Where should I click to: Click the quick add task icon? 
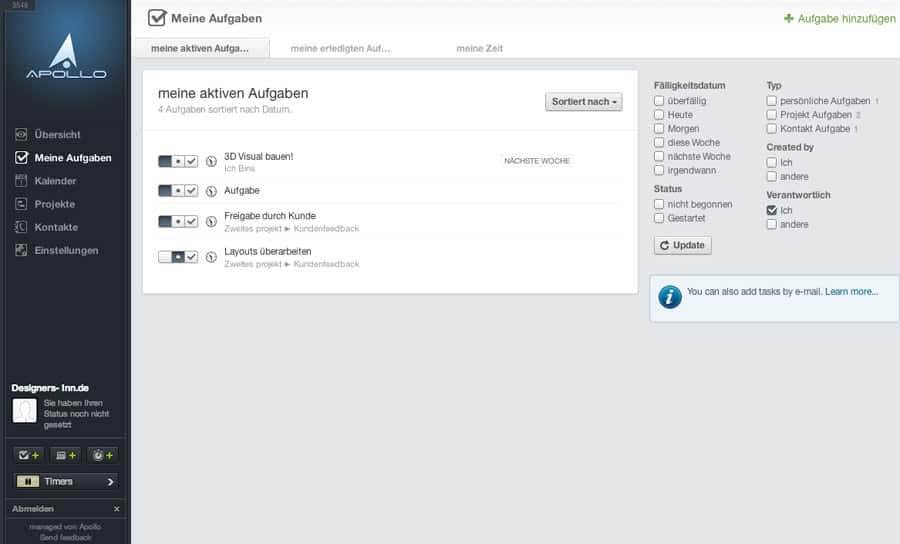point(29,456)
